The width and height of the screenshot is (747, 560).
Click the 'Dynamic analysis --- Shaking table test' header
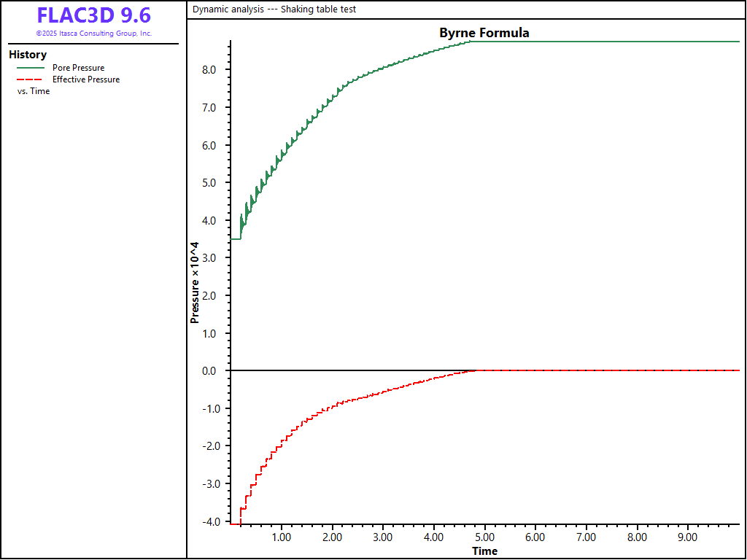click(x=274, y=9)
